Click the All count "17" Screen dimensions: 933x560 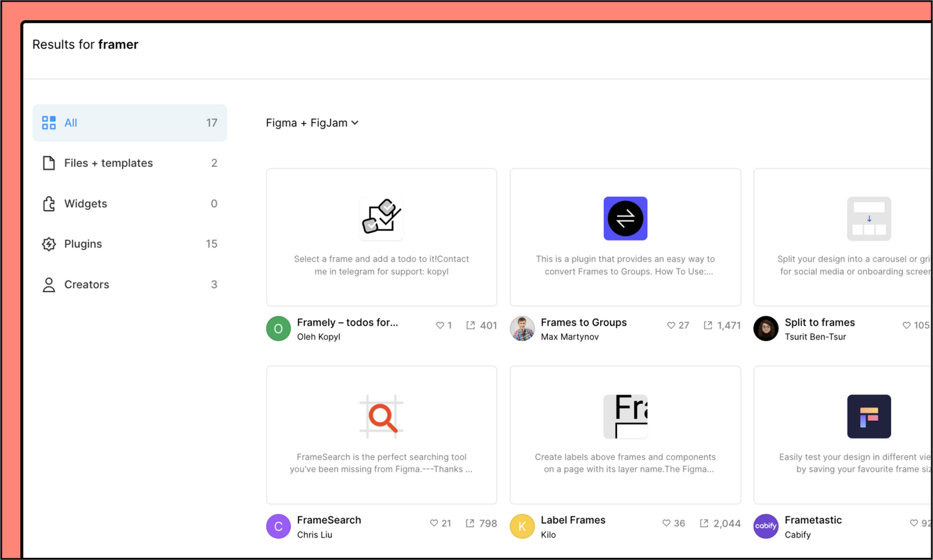click(212, 123)
